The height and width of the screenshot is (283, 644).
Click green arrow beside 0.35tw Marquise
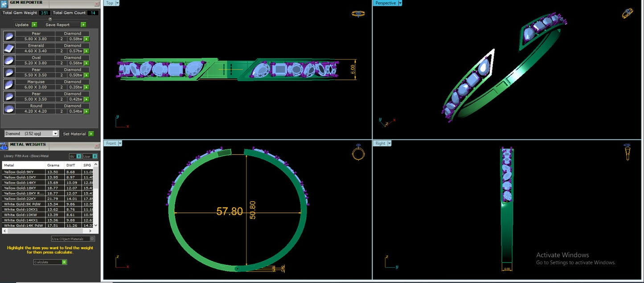tap(86, 87)
